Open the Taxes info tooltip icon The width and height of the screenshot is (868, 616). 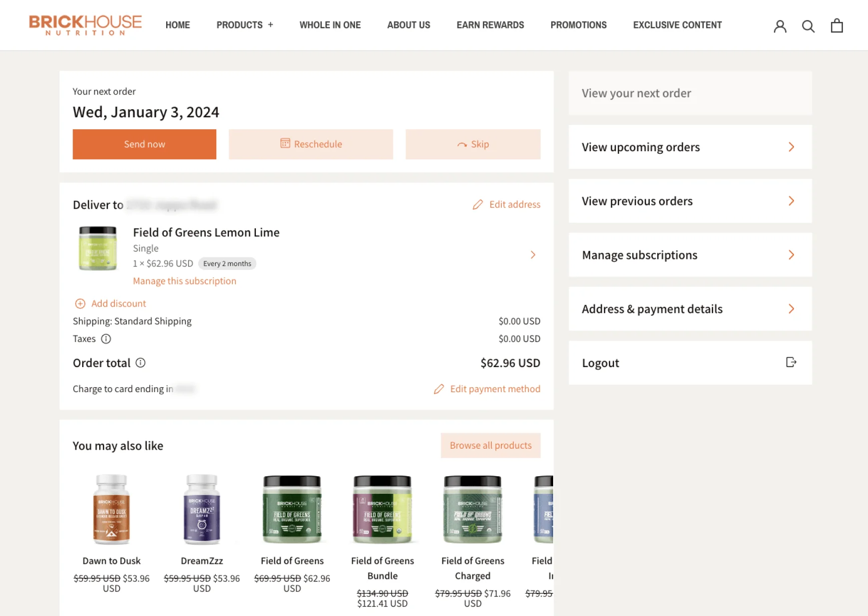click(106, 339)
